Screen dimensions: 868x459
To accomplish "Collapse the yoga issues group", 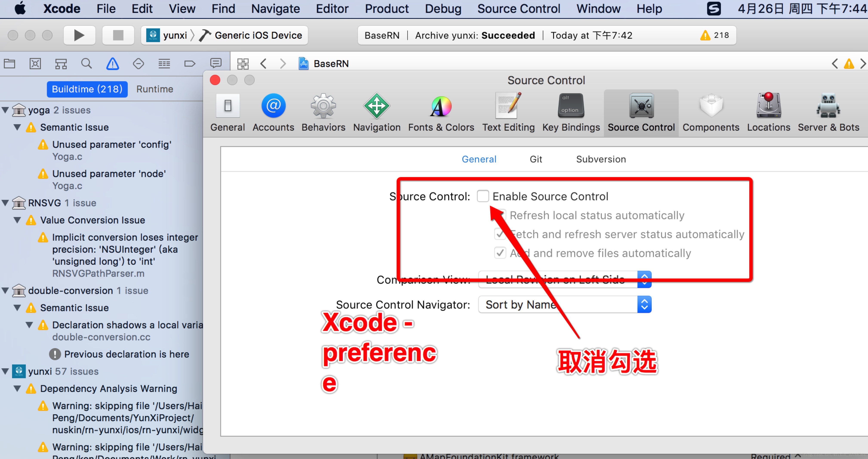I will pos(5,110).
